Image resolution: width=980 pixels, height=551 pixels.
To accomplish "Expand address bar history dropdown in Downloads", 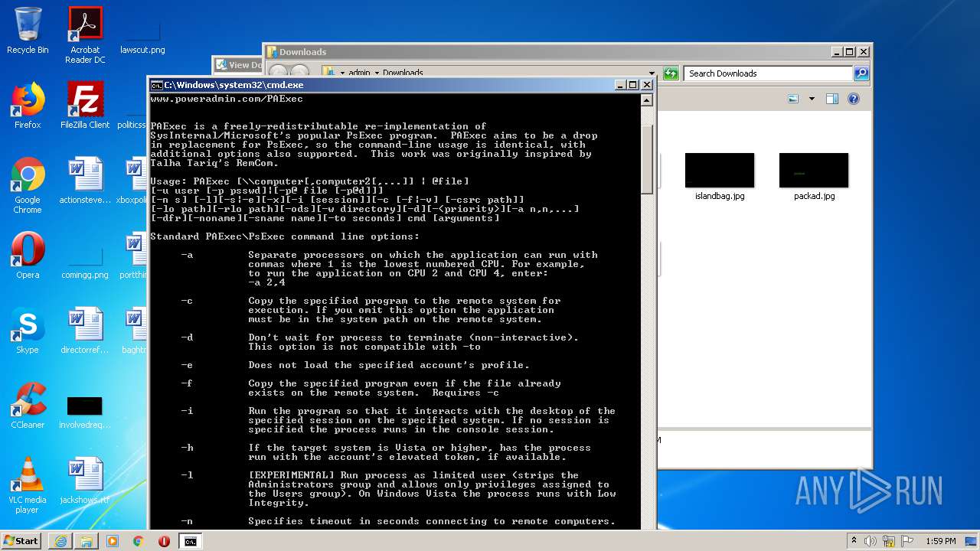I will tap(652, 73).
